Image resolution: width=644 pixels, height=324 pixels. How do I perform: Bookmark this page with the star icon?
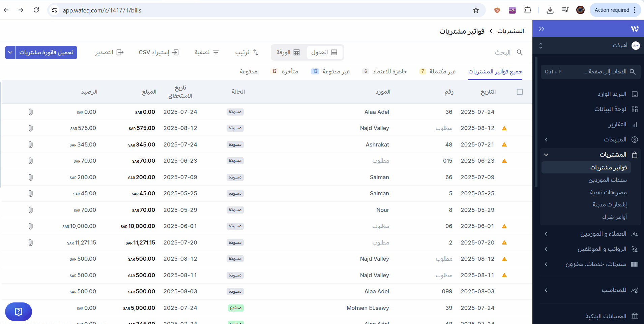pyautogui.click(x=476, y=10)
